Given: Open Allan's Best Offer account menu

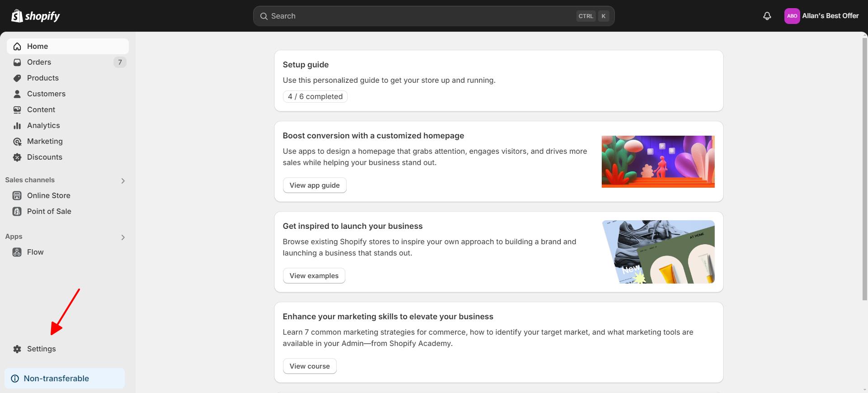Looking at the screenshot, I should (821, 16).
